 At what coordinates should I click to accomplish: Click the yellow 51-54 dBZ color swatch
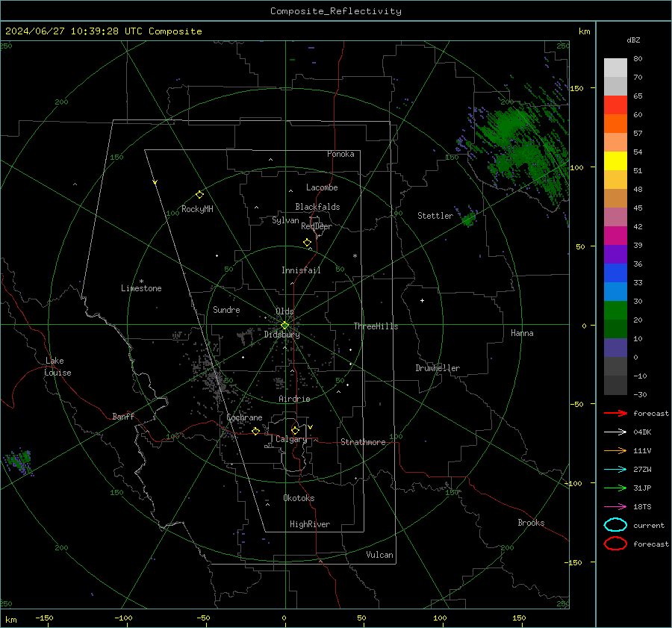pos(615,161)
